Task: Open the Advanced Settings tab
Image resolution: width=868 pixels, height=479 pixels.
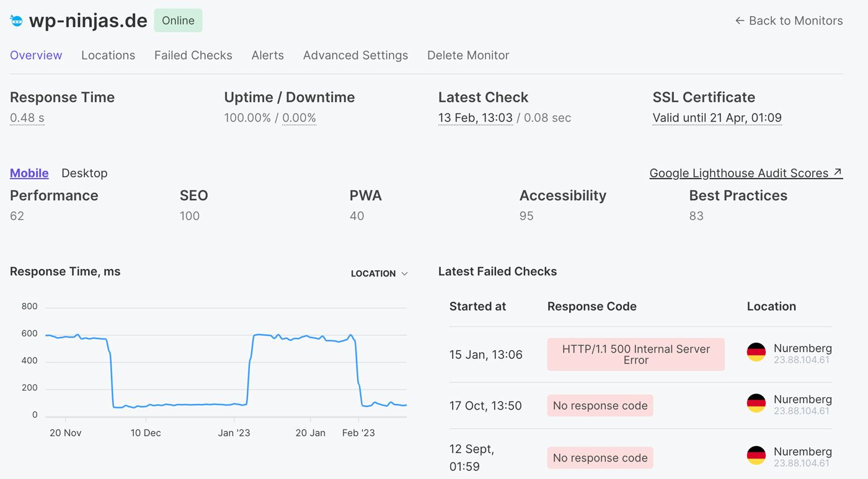Action: pos(355,55)
